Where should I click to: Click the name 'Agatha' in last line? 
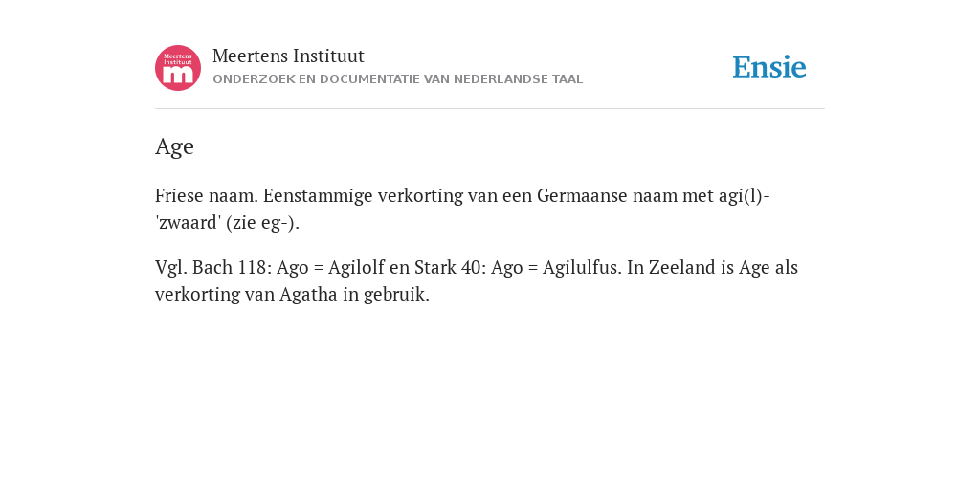(308, 295)
